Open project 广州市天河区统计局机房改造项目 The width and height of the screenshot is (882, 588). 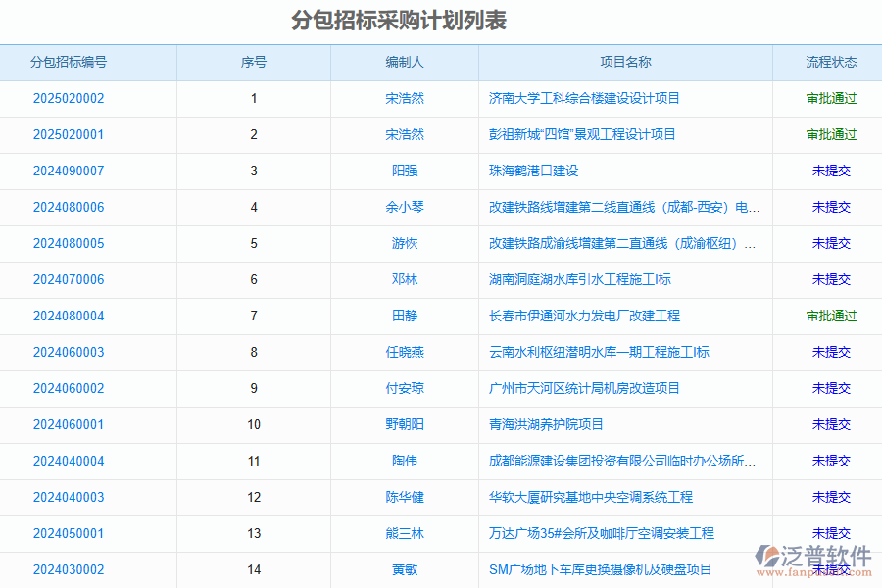584,388
